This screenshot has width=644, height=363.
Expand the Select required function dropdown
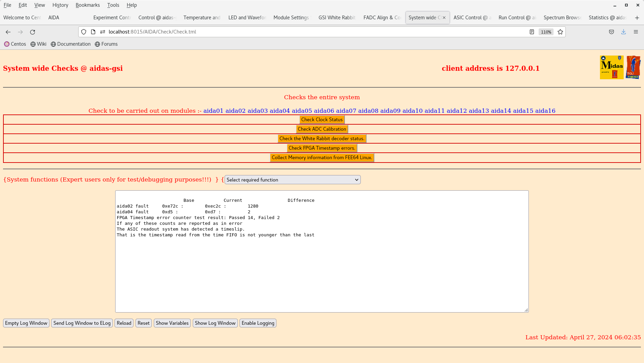293,180
